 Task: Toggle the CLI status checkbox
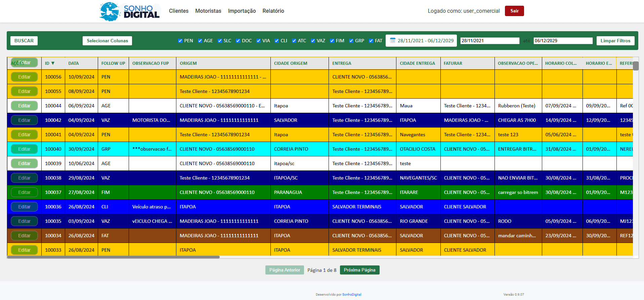click(x=276, y=41)
